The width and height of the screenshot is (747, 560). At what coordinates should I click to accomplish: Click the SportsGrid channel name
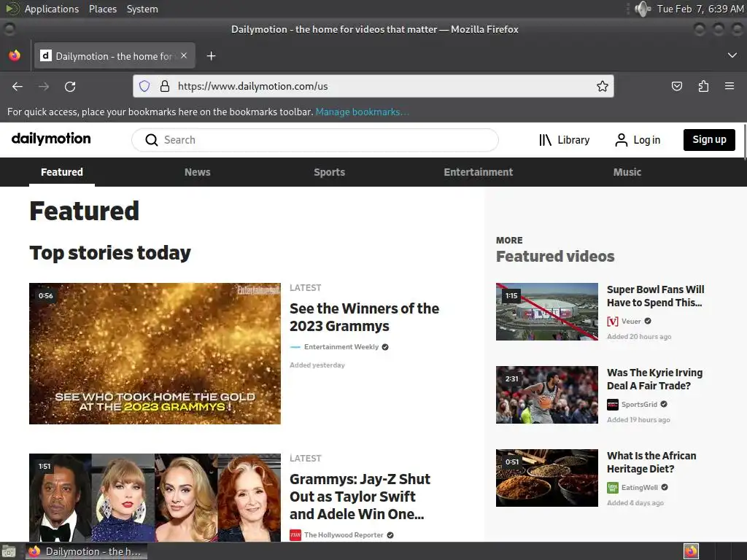click(x=639, y=404)
